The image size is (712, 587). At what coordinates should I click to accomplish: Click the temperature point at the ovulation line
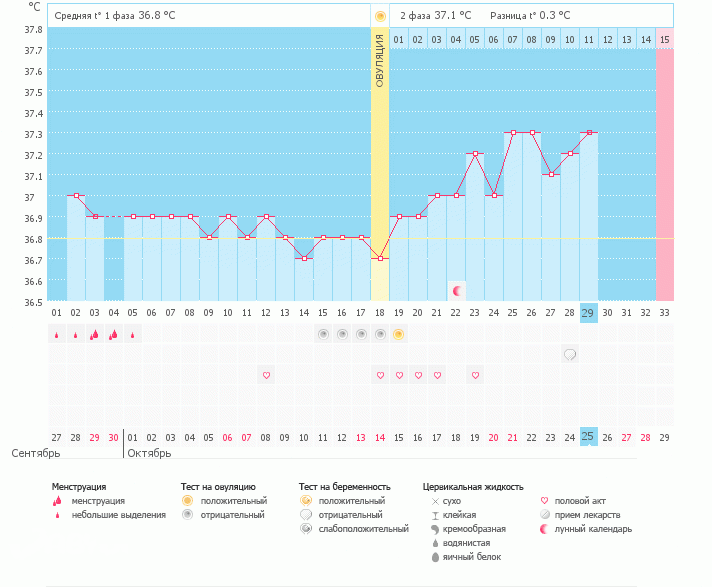(x=380, y=258)
